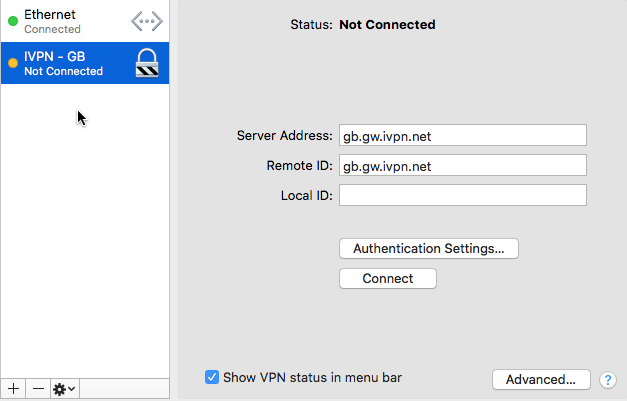Image resolution: width=627 pixels, height=401 pixels.
Task: Open help with the question mark icon
Action: pyautogui.click(x=607, y=380)
